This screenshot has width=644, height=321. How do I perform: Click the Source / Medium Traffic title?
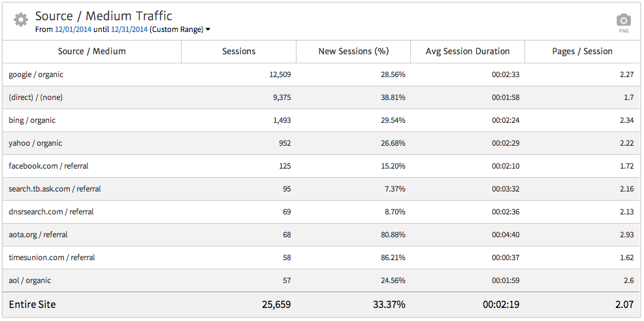104,16
